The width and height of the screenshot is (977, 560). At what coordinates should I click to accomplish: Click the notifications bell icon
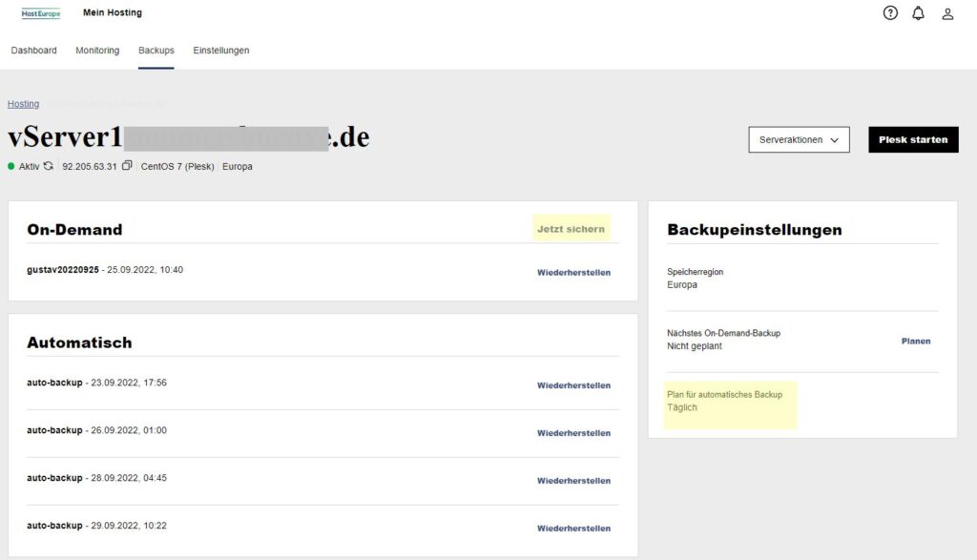pyautogui.click(x=918, y=13)
